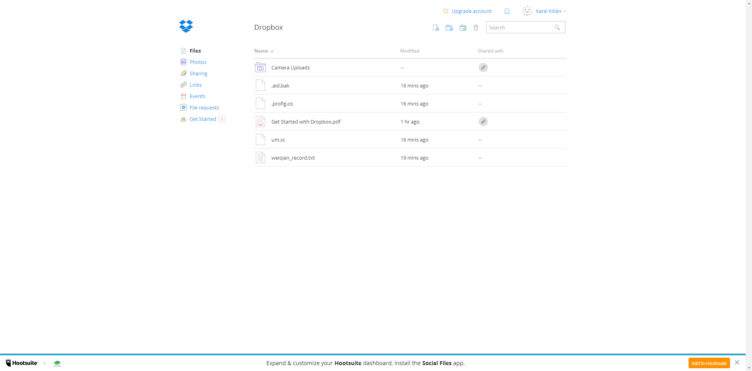
Task: Click the link icon in Camera Uploads row
Action: pos(483,68)
